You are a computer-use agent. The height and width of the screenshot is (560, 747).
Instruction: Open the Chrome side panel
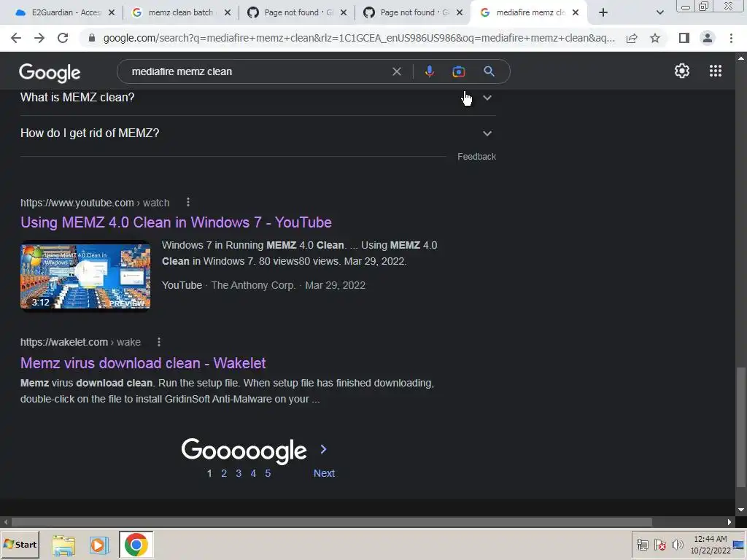684,38
